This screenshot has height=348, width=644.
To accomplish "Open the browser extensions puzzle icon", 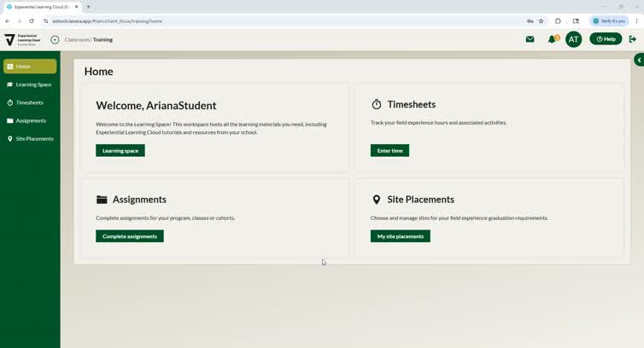I will [x=558, y=21].
